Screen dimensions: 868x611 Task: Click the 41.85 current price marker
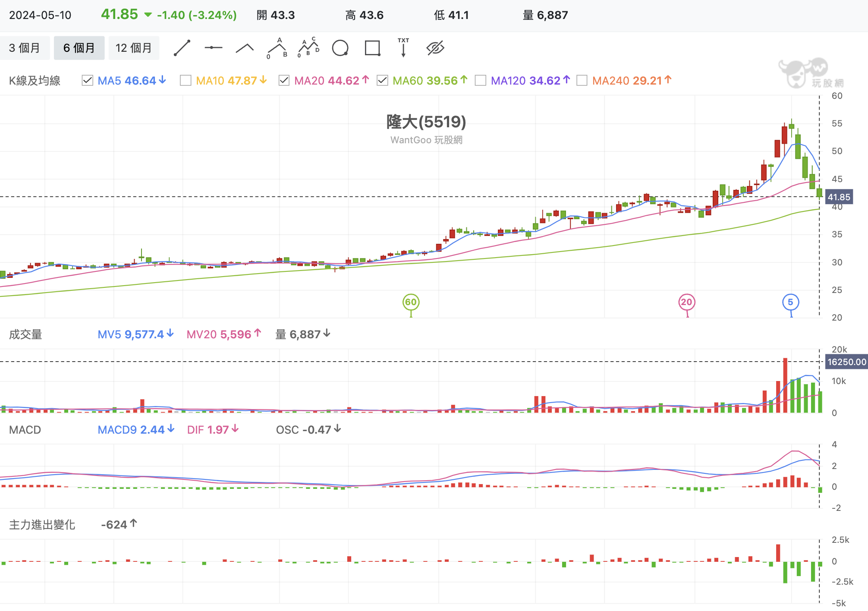(x=840, y=197)
